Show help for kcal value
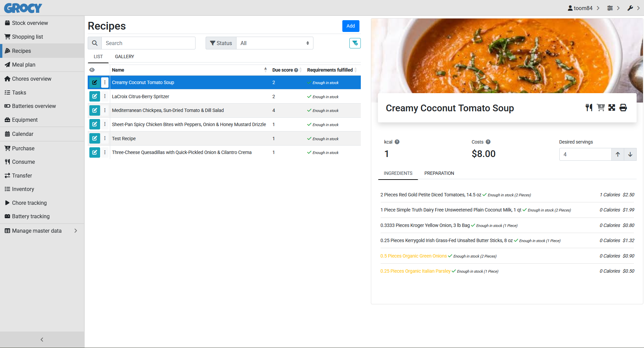 (x=397, y=142)
